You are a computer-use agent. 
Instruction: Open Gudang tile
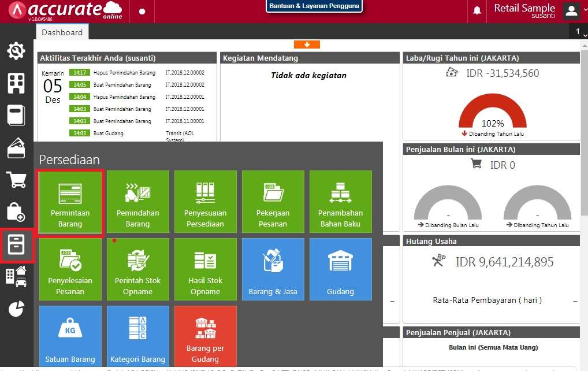click(x=341, y=269)
